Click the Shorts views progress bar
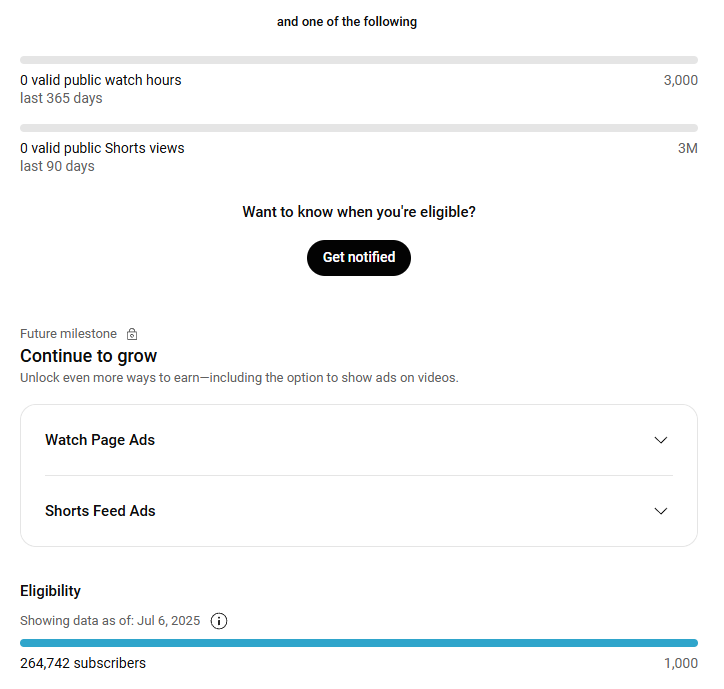Image resolution: width=724 pixels, height=689 pixels. coord(359,128)
